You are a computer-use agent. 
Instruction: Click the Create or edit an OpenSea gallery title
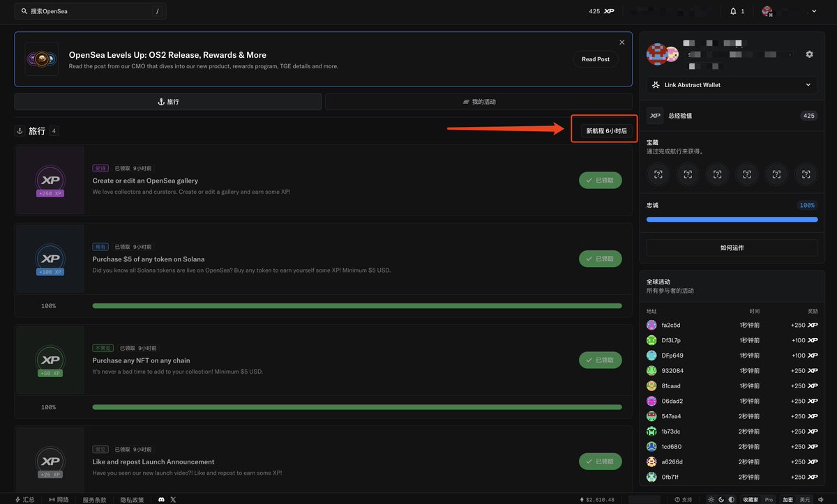[145, 181]
